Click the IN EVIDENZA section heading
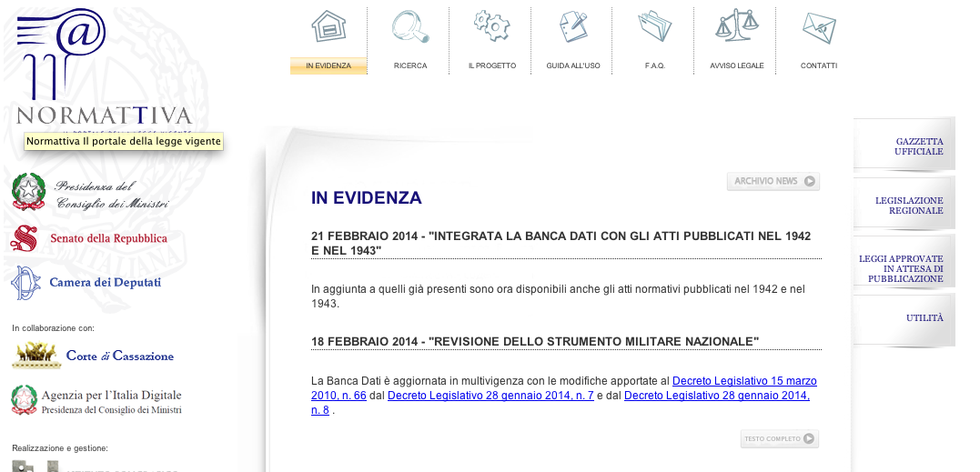Screen dimensions: 980x472 tap(367, 198)
